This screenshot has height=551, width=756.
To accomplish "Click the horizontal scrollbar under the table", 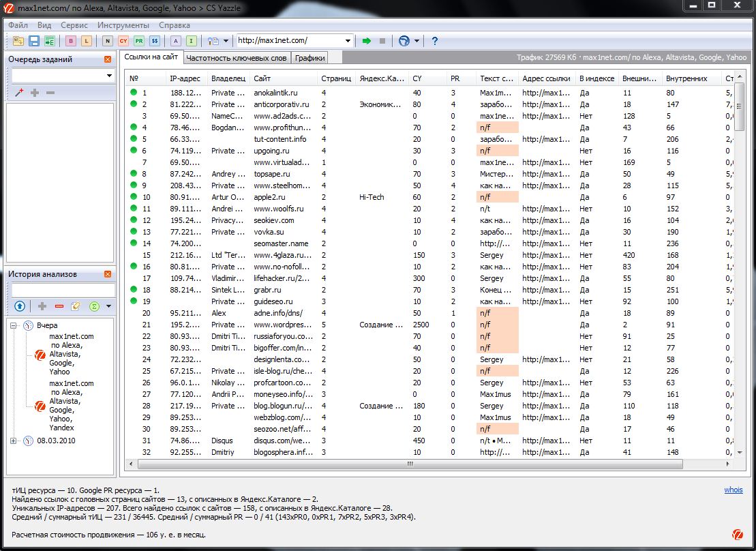I will click(410, 464).
